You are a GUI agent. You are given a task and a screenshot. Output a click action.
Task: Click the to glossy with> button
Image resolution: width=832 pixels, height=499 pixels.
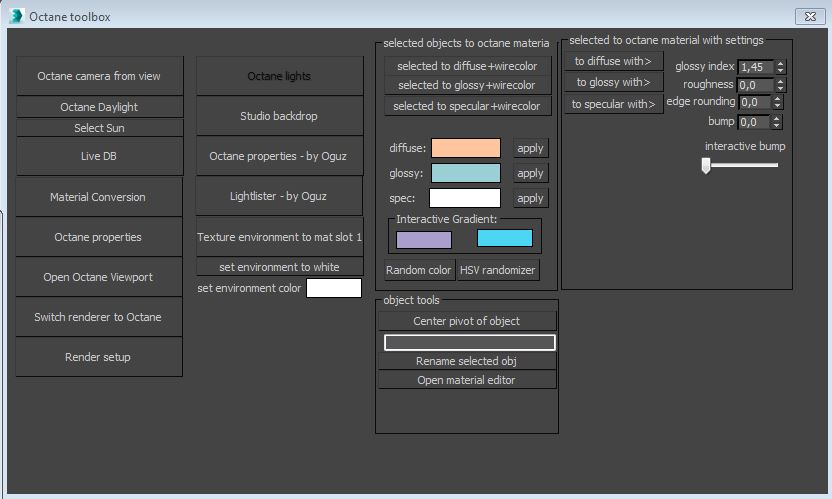(x=614, y=82)
